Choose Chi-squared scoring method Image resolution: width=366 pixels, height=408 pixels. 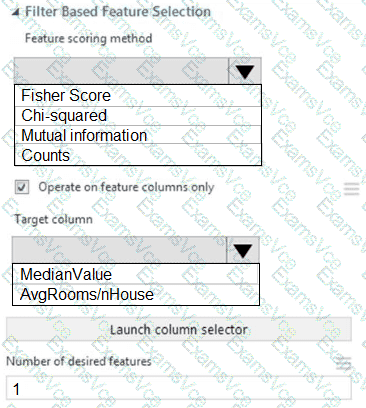[138, 116]
